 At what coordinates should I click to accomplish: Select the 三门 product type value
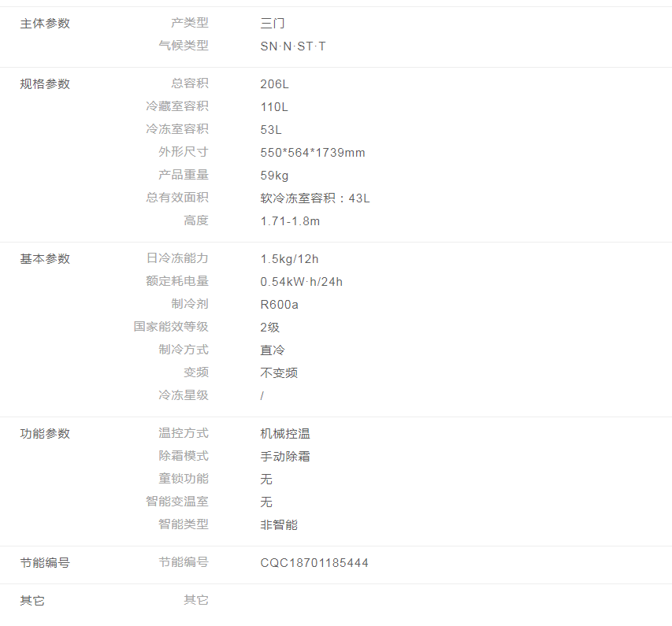(273, 24)
